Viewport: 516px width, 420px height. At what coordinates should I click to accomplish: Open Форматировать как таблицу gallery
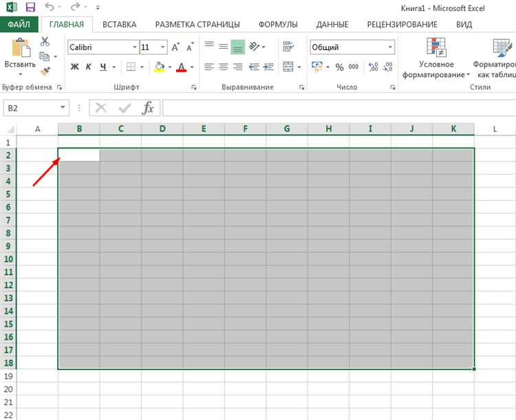tap(495, 58)
